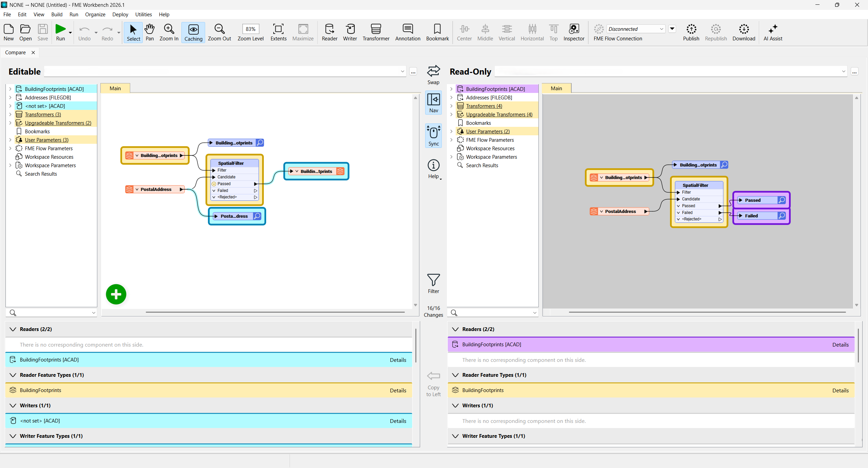This screenshot has width=868, height=468.
Task: Open the Run options dropdown arrow
Action: pos(70,33)
